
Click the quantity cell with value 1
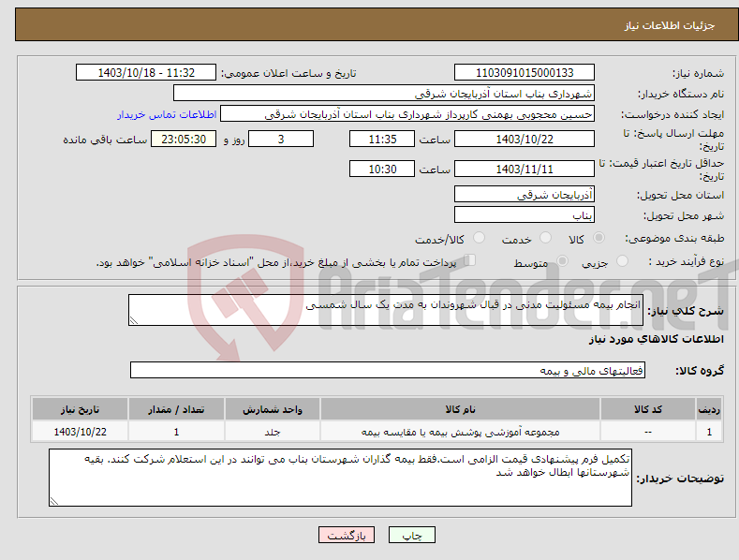(176, 432)
